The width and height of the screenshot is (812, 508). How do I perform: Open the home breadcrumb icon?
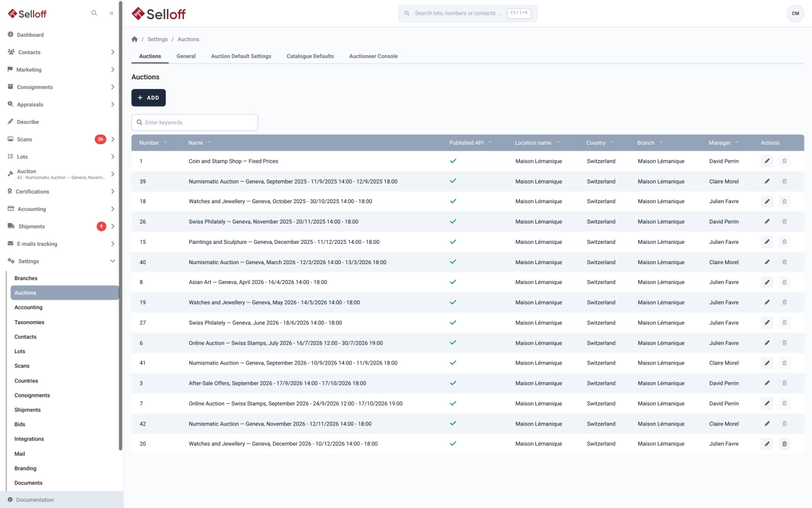134,39
